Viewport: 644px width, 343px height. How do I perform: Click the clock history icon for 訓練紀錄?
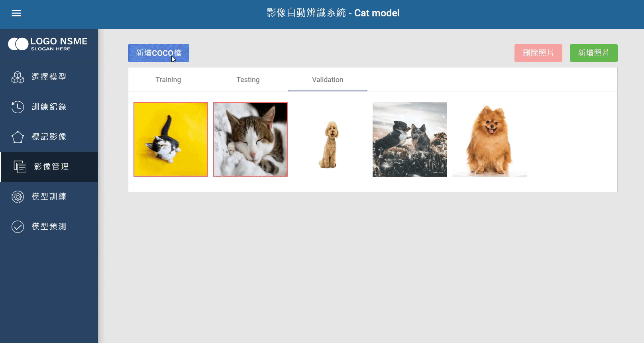click(x=18, y=107)
